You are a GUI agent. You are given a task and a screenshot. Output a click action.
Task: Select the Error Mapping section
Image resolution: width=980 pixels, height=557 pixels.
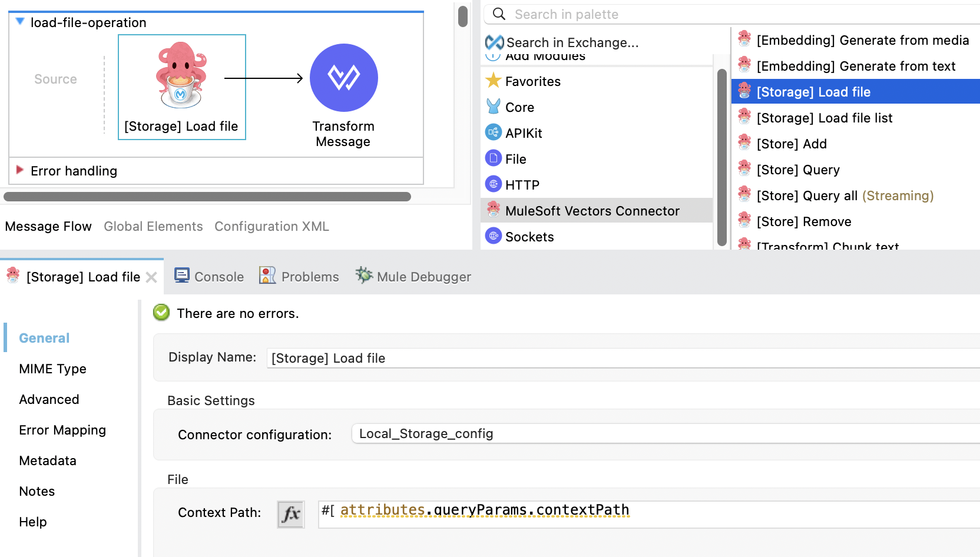point(62,430)
